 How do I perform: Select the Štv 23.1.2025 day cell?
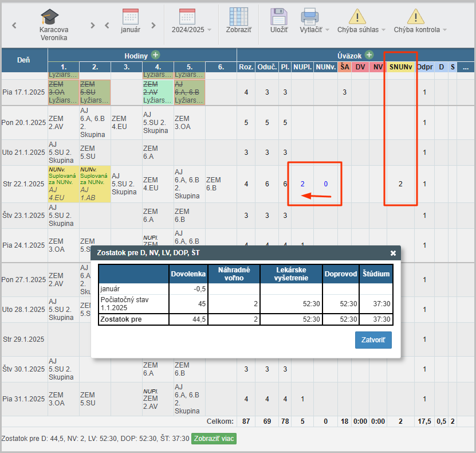(x=23, y=216)
